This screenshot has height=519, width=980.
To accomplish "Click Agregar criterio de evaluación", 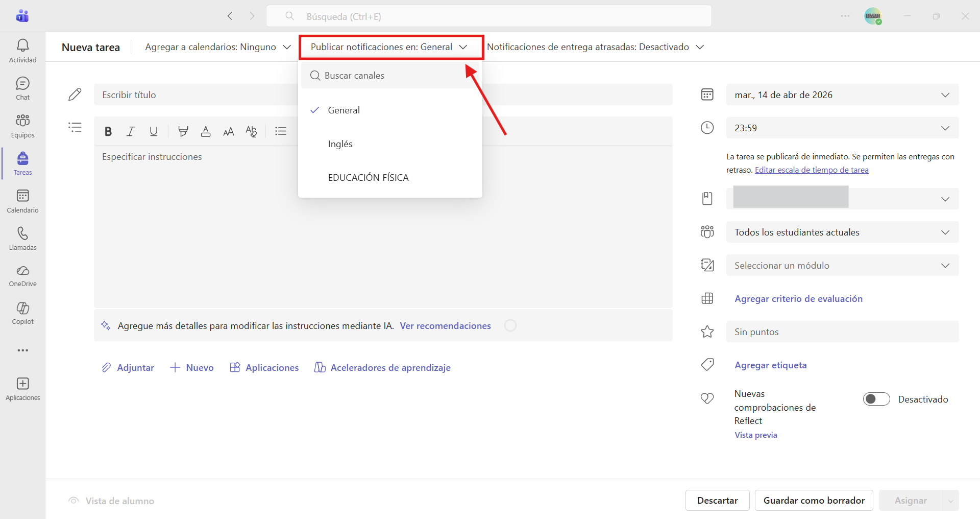I will 798,299.
